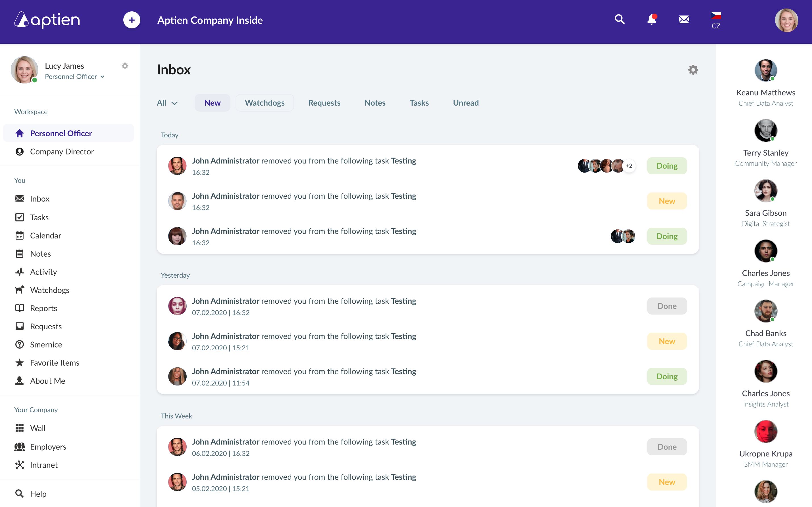Expand the All filter dropdown
The width and height of the screenshot is (812, 507).
[x=167, y=102]
